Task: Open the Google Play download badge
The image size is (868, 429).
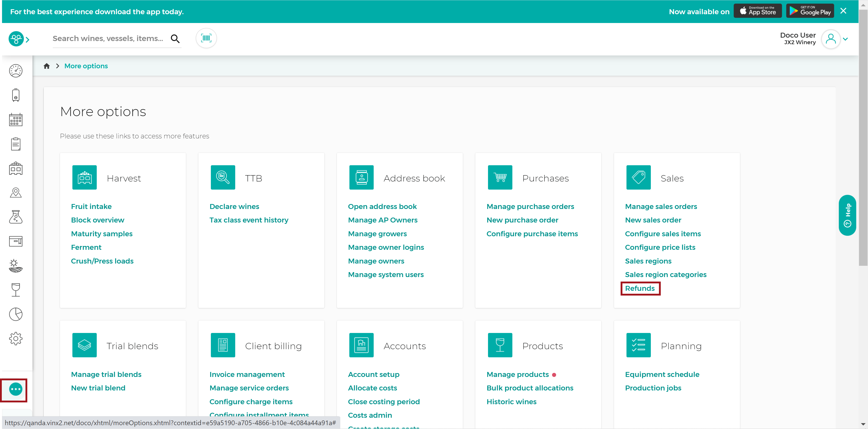Action: pos(810,11)
